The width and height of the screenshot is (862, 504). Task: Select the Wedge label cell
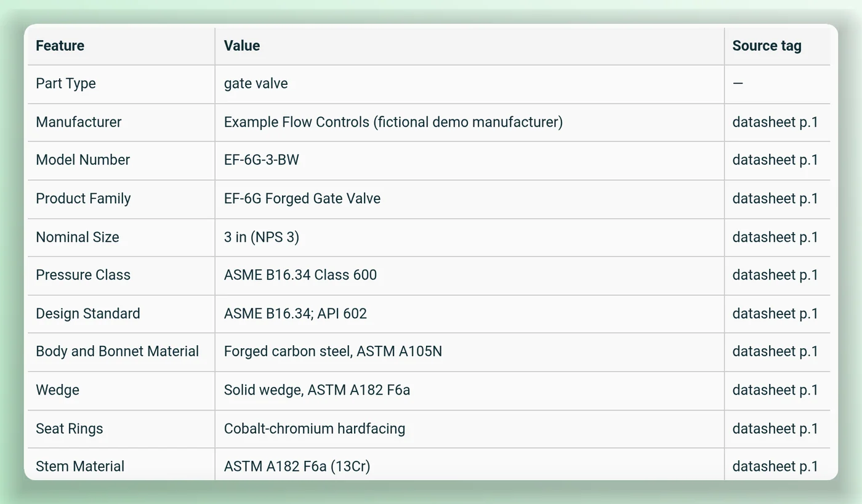[x=121, y=391]
